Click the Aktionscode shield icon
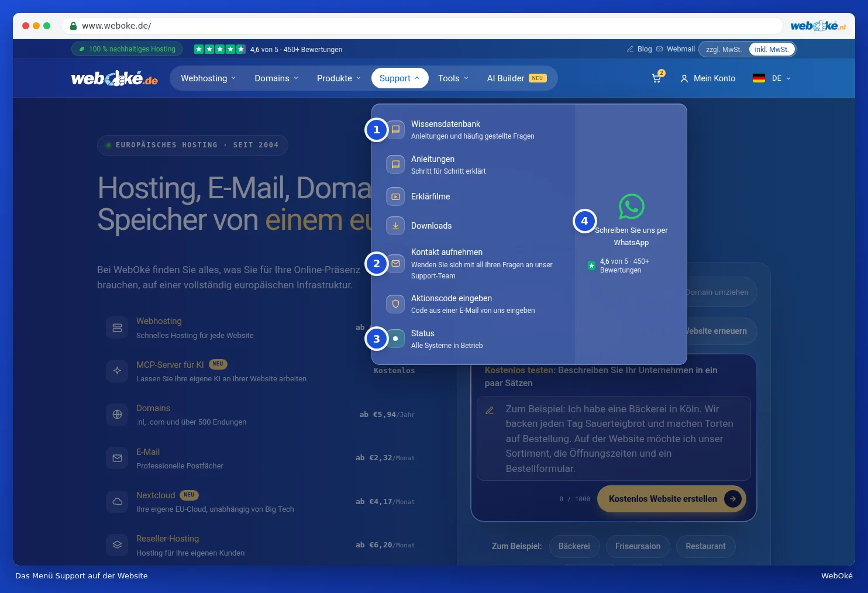Screen dimensions: 868x593 click(x=395, y=304)
